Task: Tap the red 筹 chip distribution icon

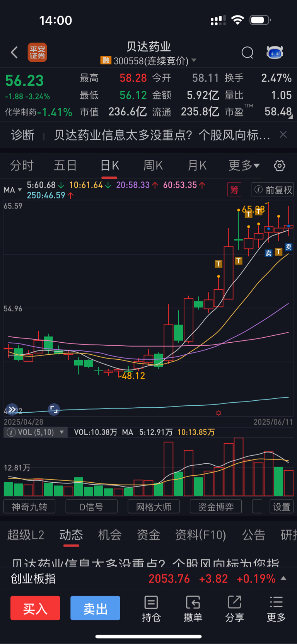Action: click(x=234, y=190)
